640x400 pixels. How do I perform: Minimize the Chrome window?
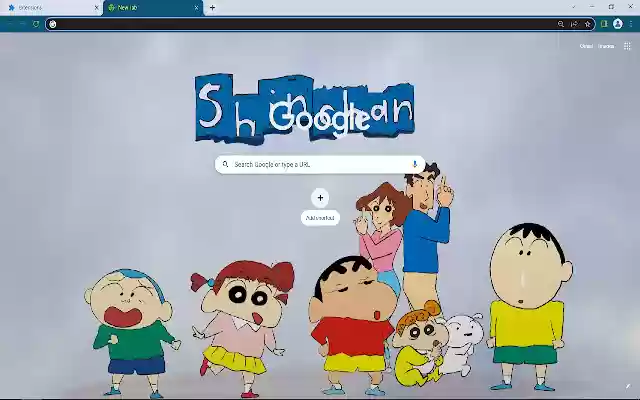click(592, 7)
